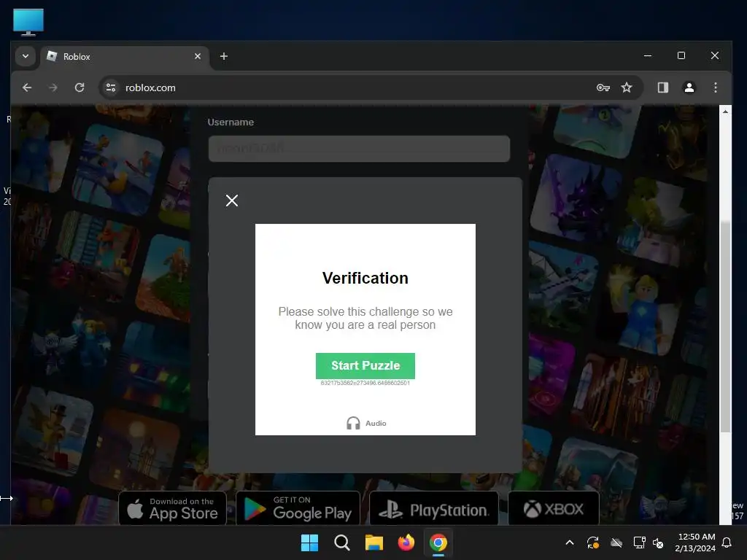Open the Chrome profile icon
This screenshot has width=747, height=560.
[x=689, y=87]
